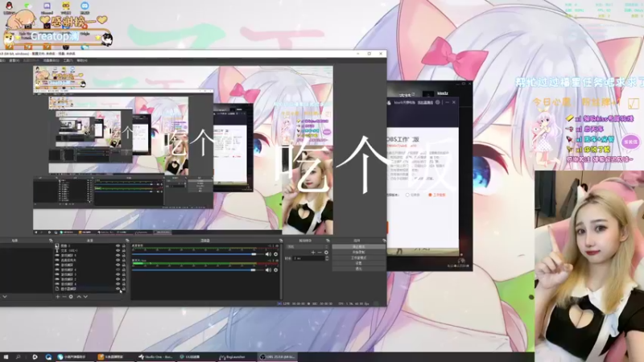Open Settings from the Controls panel
The width and height of the screenshot is (644, 362).
tap(358, 263)
